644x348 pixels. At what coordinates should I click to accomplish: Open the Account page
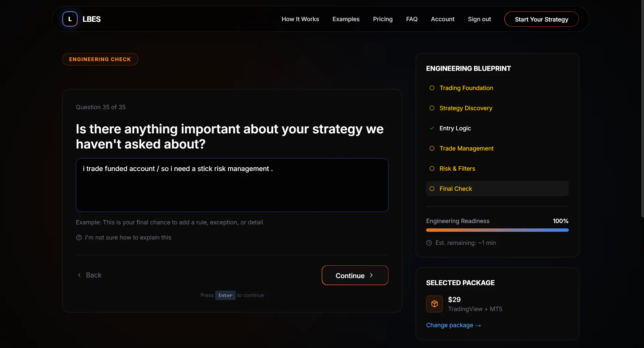tap(443, 19)
